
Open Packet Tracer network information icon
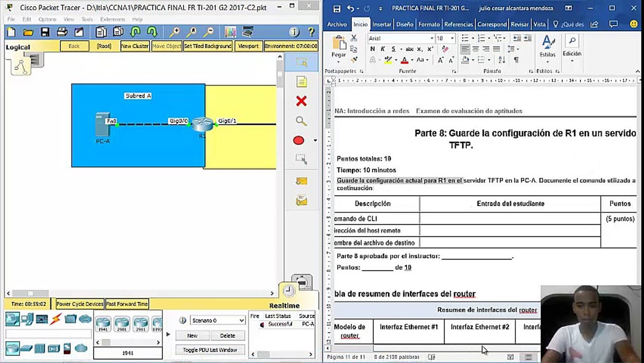tap(295, 32)
